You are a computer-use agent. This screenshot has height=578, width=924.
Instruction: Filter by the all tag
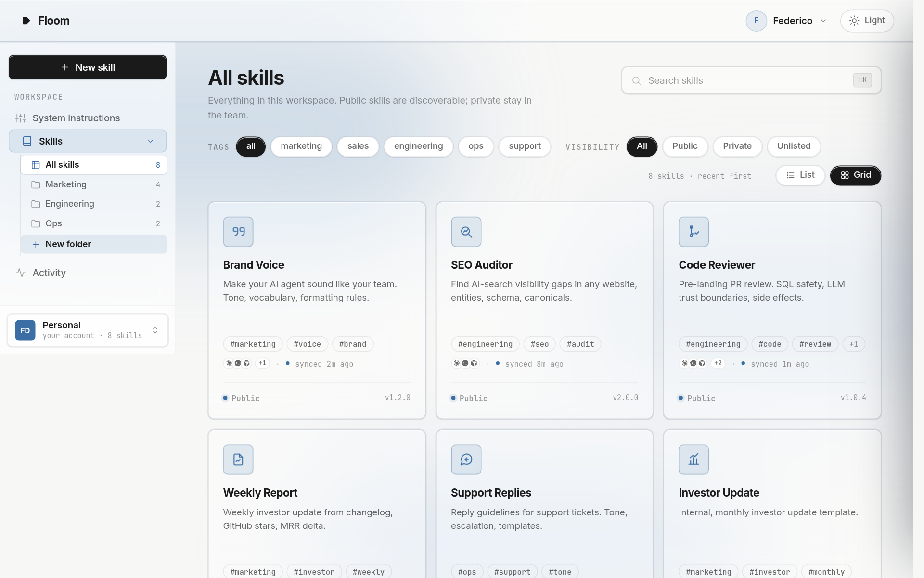pos(251,146)
